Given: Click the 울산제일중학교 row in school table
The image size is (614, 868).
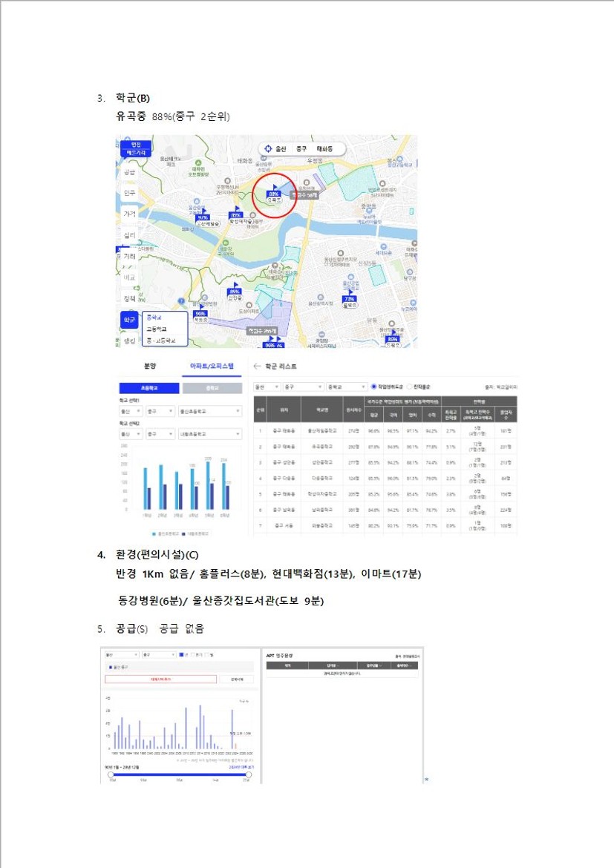Looking at the screenshot, I should point(385,431).
